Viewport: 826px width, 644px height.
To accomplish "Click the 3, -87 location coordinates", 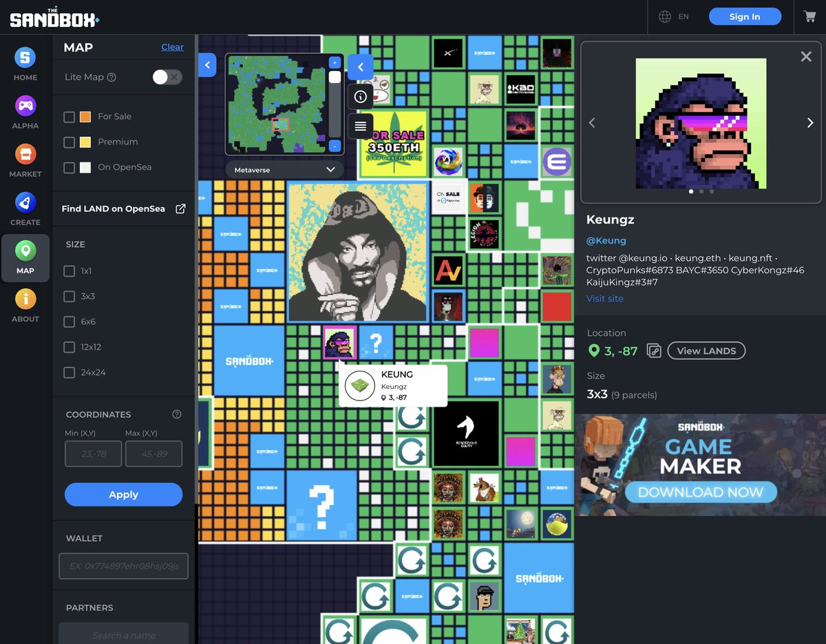I will tap(620, 351).
